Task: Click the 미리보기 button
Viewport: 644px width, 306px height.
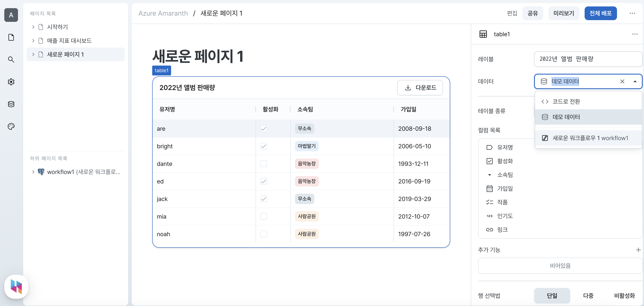Action: pos(563,13)
